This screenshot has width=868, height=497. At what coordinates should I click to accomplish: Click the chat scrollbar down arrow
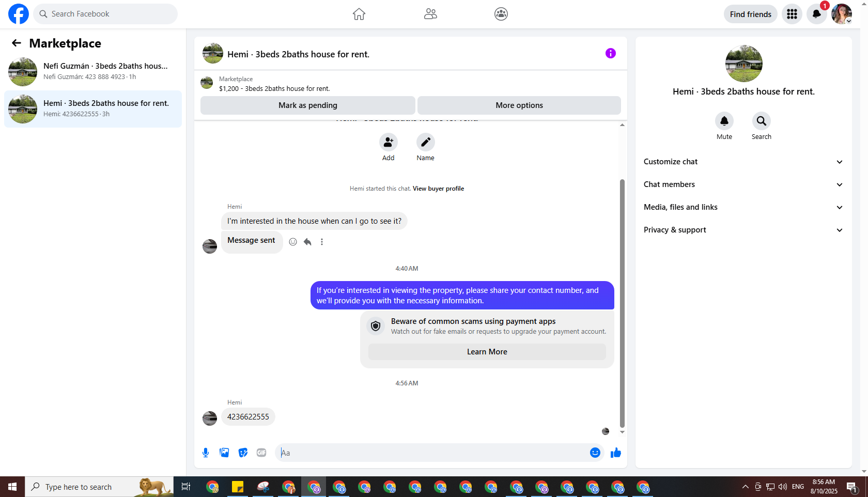(x=622, y=432)
